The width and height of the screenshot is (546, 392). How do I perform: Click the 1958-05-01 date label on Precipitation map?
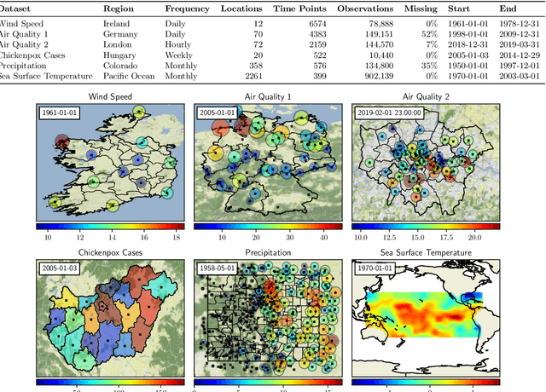coord(217,268)
